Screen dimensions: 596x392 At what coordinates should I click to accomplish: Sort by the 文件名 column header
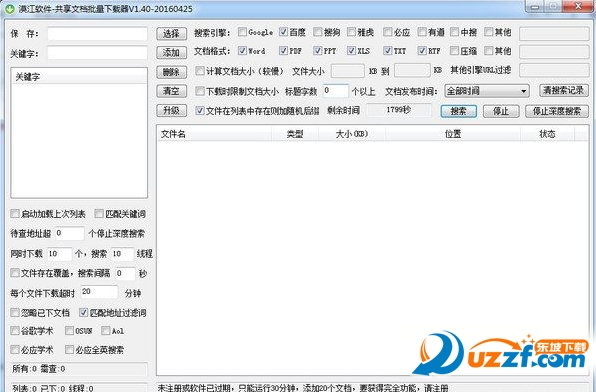pyautogui.click(x=214, y=134)
